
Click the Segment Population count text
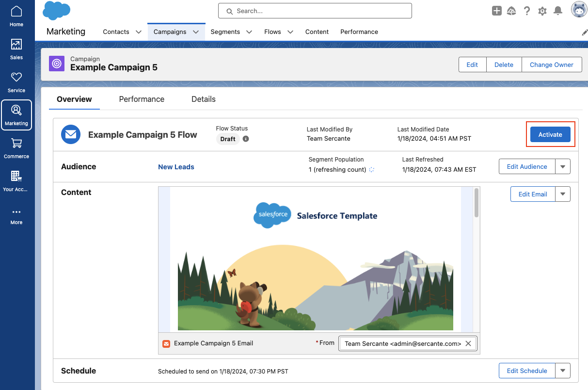tap(337, 169)
